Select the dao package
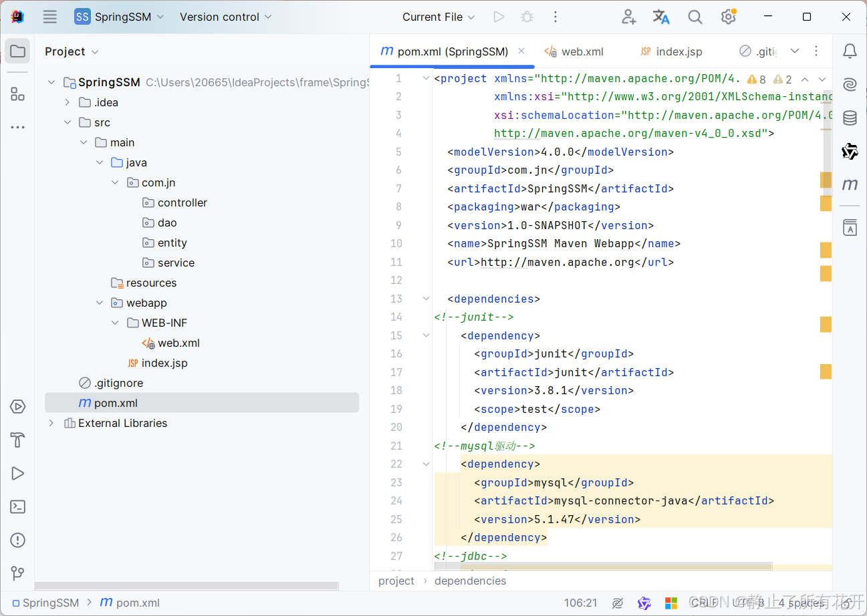This screenshot has height=616, width=867. pyautogui.click(x=159, y=222)
